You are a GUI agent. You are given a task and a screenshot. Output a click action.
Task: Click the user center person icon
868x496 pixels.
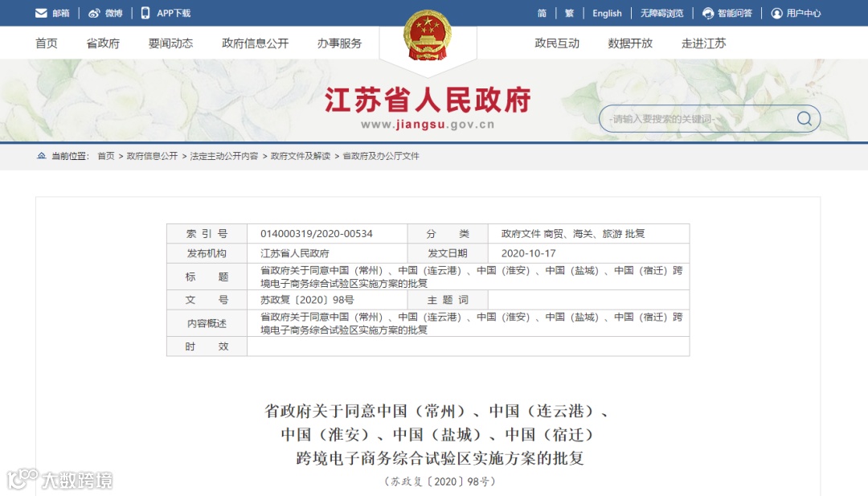[x=776, y=14]
